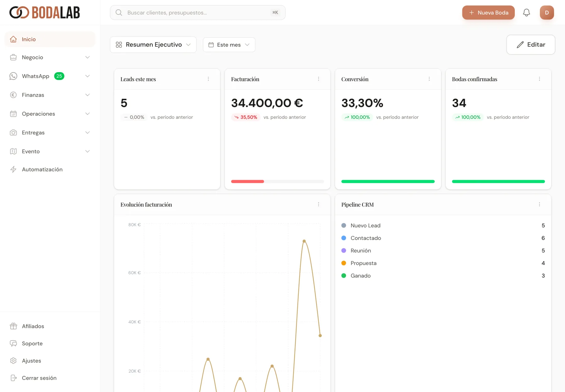This screenshot has height=392, width=565.
Task: Click the 34.400,00 € facturación value
Action: point(267,103)
